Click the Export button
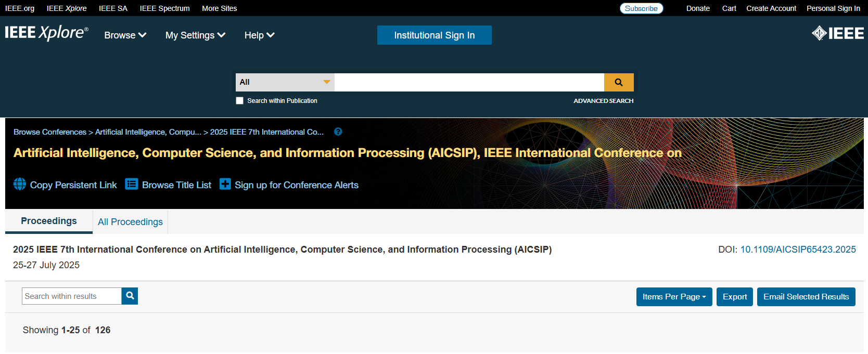This screenshot has width=868, height=354. 734,297
